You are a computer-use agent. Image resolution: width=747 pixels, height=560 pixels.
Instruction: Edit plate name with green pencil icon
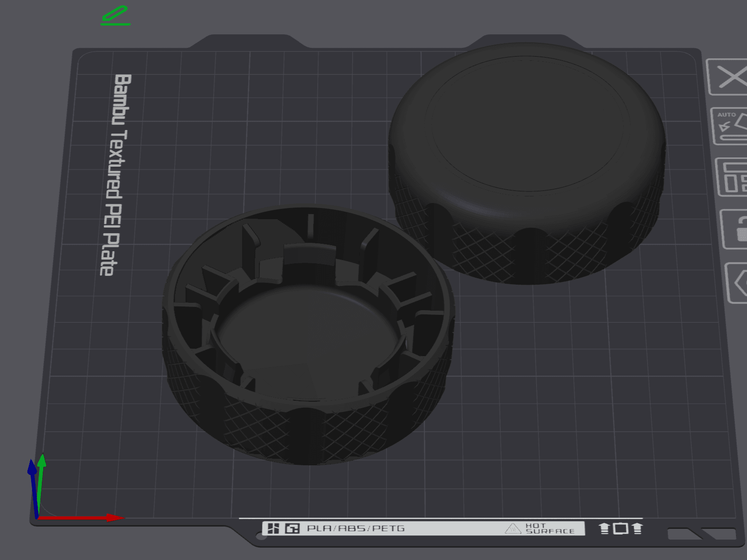coord(115,15)
